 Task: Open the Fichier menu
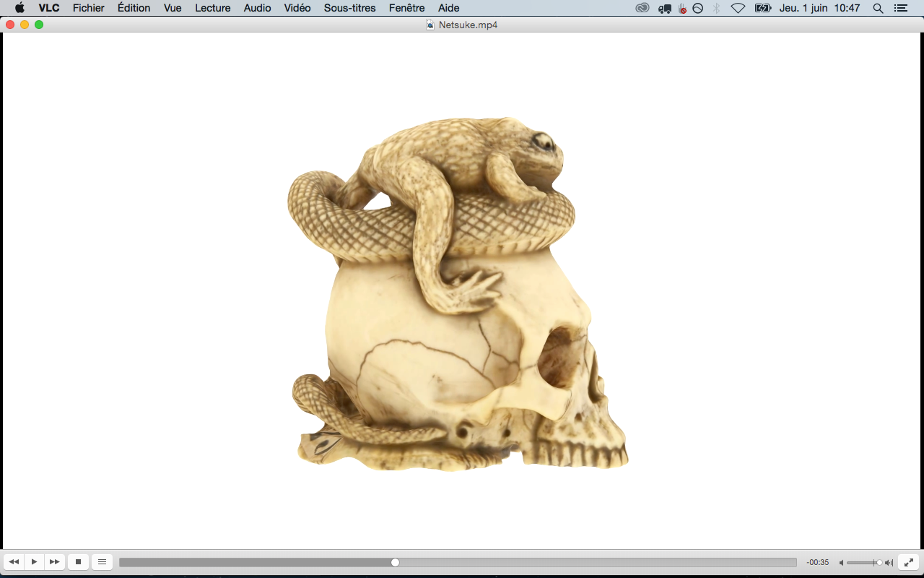pos(89,8)
